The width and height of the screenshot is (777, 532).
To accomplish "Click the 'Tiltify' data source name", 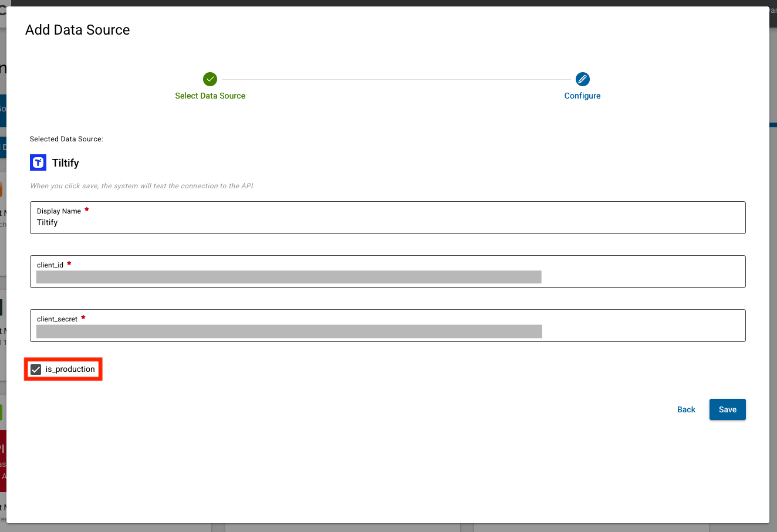I will coord(65,163).
